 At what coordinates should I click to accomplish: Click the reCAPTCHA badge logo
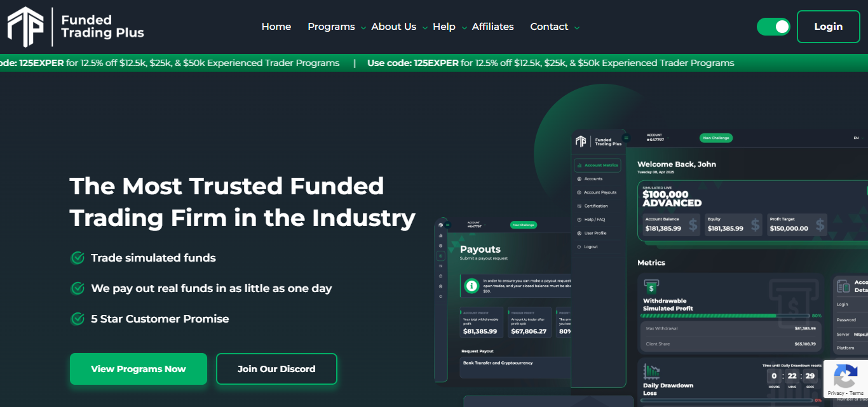tap(845, 377)
